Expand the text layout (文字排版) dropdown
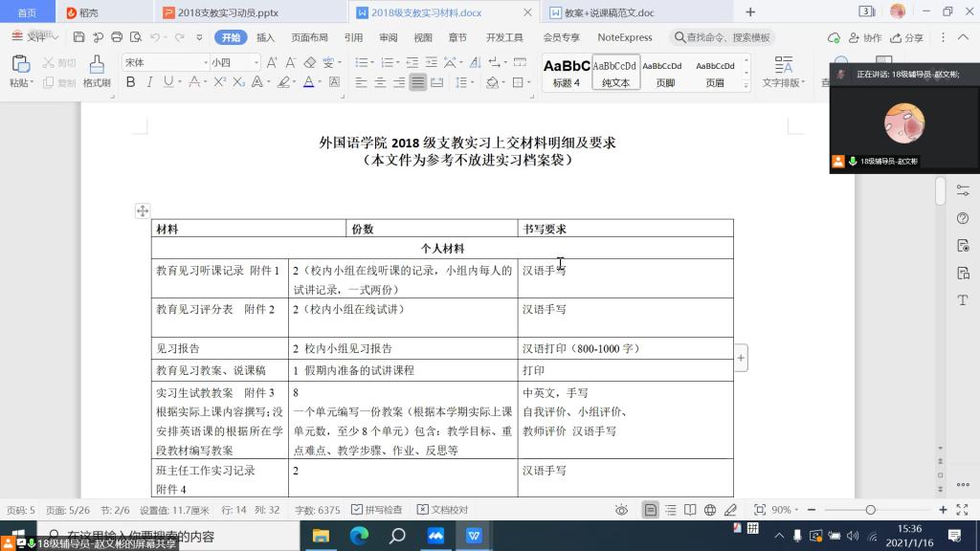Image resolution: width=980 pixels, height=551 pixels. 784,83
